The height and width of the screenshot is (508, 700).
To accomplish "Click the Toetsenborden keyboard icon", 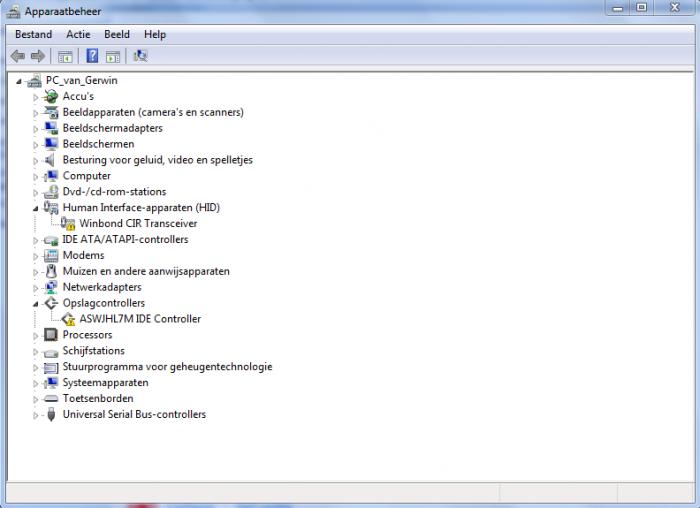I will (x=51, y=399).
